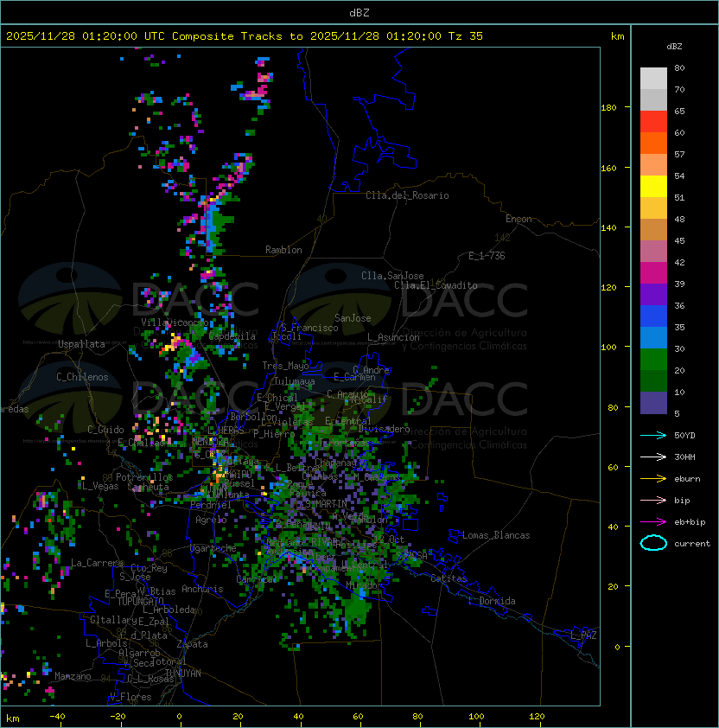
Task: Pick the bright yellow swatch in the dBZ scale
Action: (x=653, y=186)
